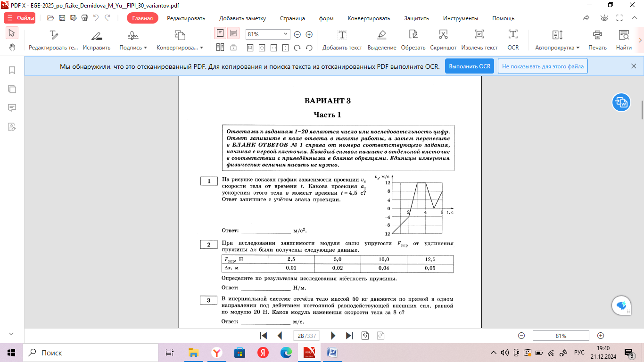Enter full screen mode
644x362 pixels.
coord(620,18)
